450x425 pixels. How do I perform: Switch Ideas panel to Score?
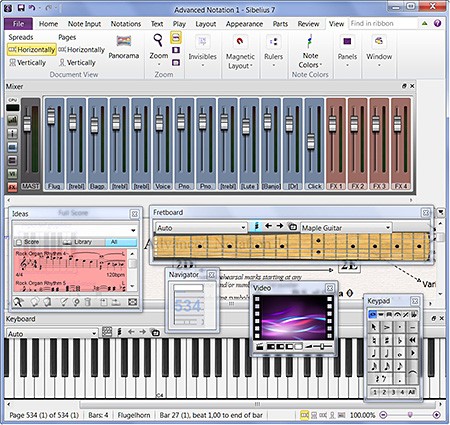pos(28,242)
